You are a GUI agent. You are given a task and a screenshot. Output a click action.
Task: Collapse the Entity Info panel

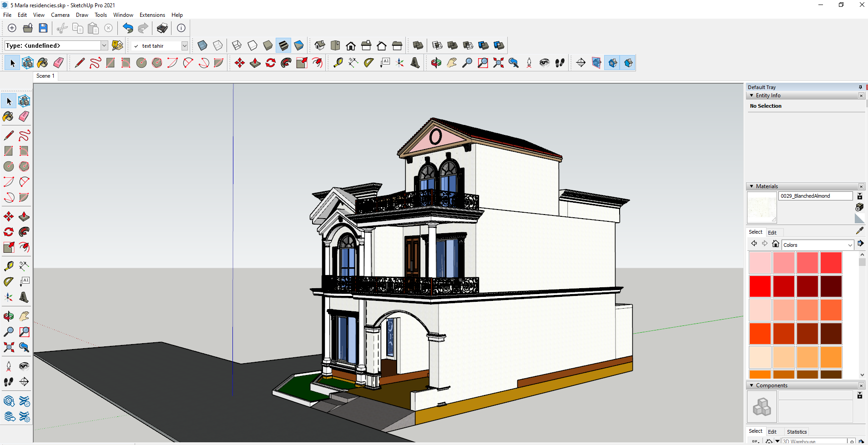pyautogui.click(x=752, y=95)
